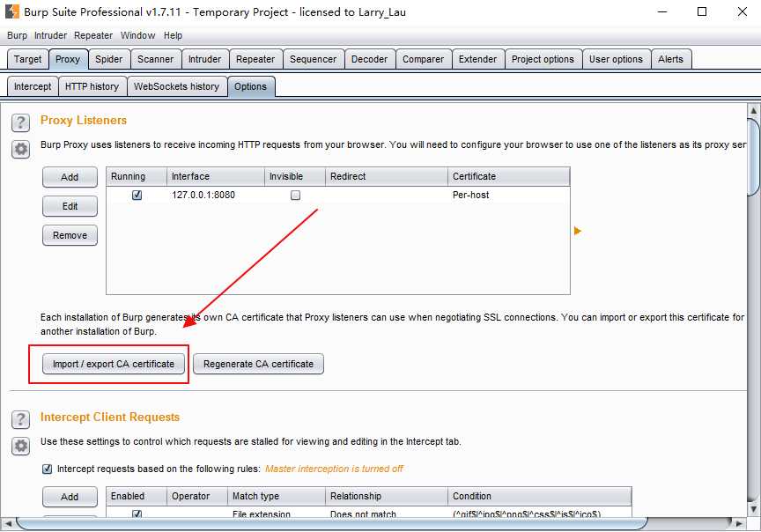This screenshot has width=761, height=532.
Task: Click the vertical scrollbar thumb
Action: point(754,156)
